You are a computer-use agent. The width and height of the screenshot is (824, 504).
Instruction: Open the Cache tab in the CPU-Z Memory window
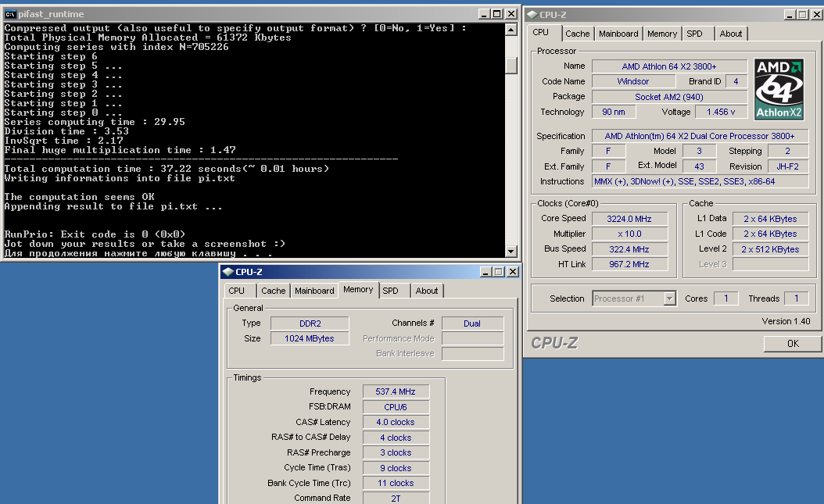pyautogui.click(x=274, y=291)
